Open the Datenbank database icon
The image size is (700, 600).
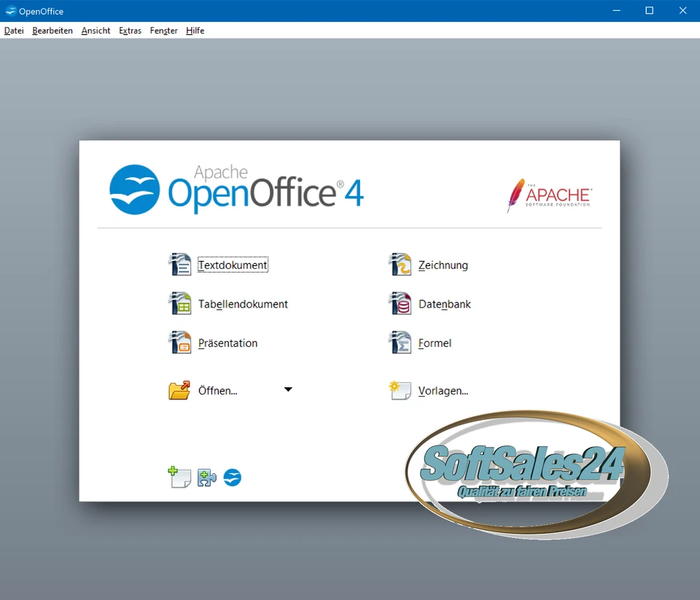(400, 303)
